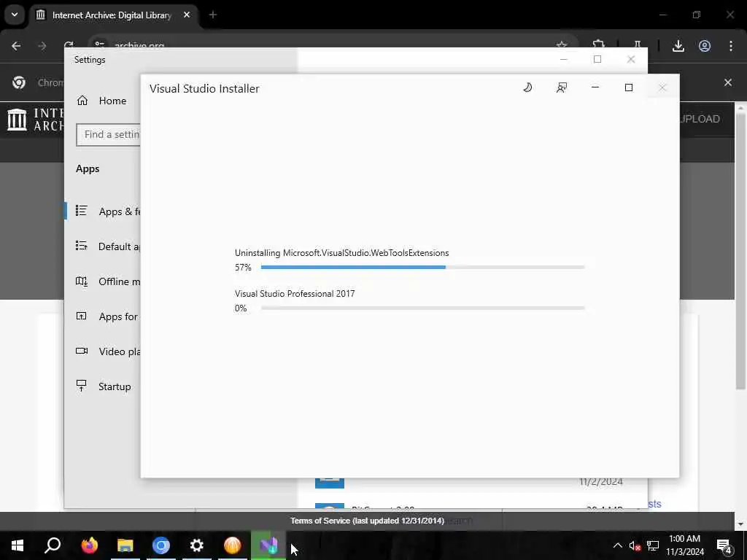The width and height of the screenshot is (747, 560).
Task: Click the Startup icon in Settings
Action: tap(82, 386)
